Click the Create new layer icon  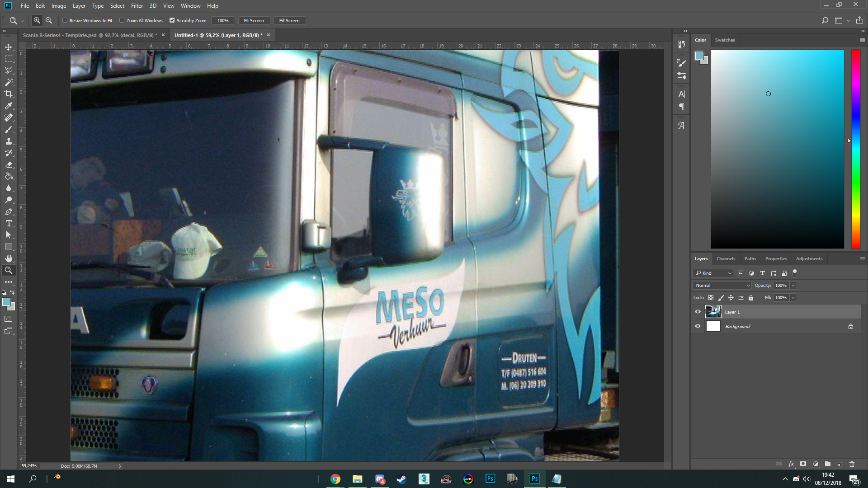click(840, 464)
